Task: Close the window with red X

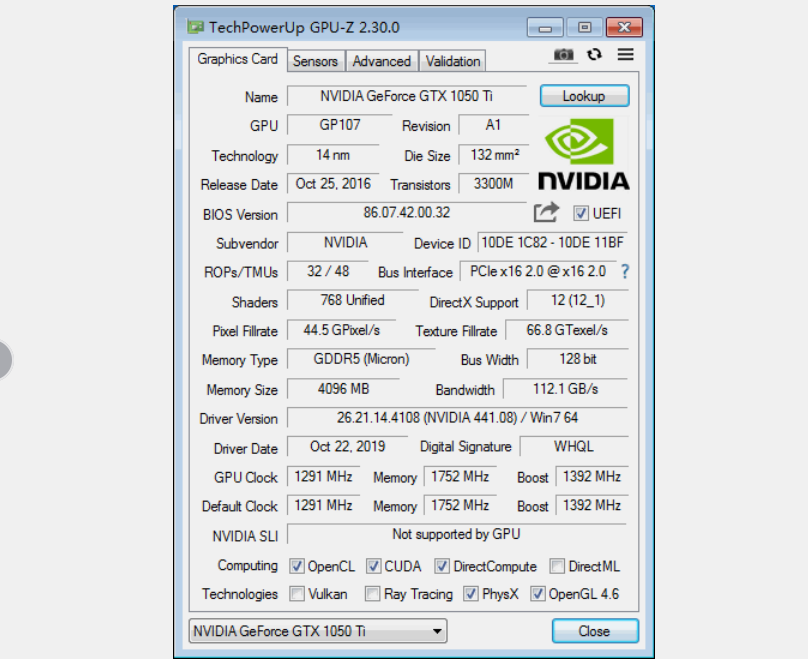Action: (625, 27)
